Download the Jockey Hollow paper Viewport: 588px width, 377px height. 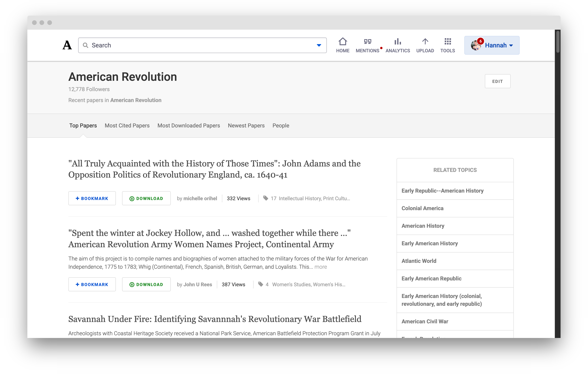coord(146,285)
